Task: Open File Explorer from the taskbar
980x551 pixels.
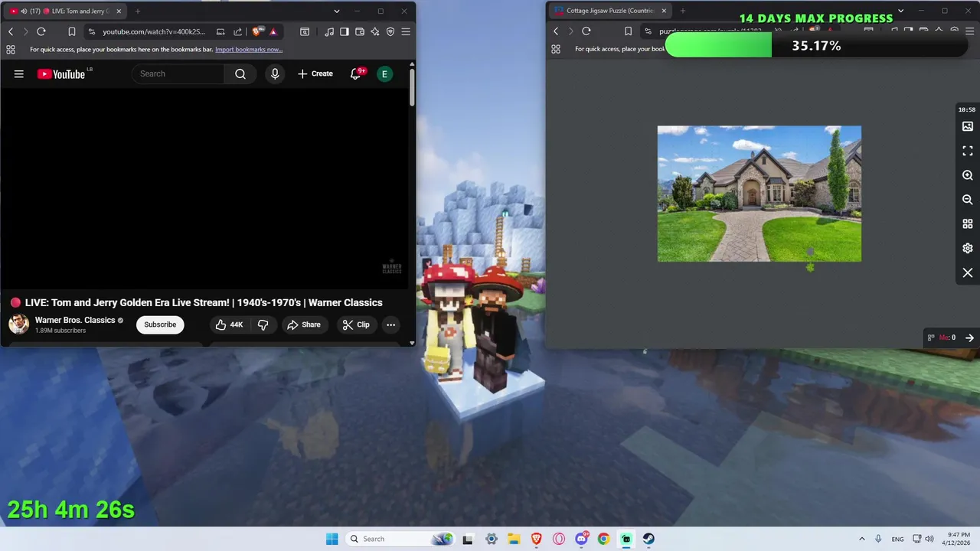Action: (x=513, y=539)
